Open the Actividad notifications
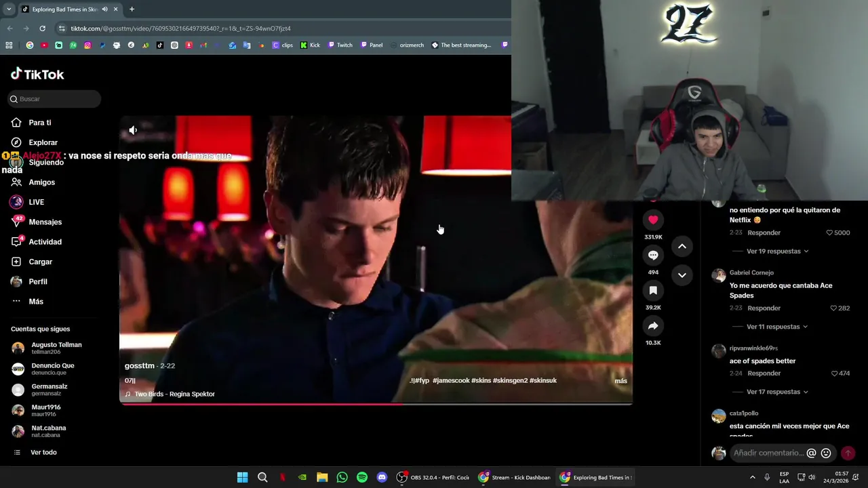 [37, 242]
